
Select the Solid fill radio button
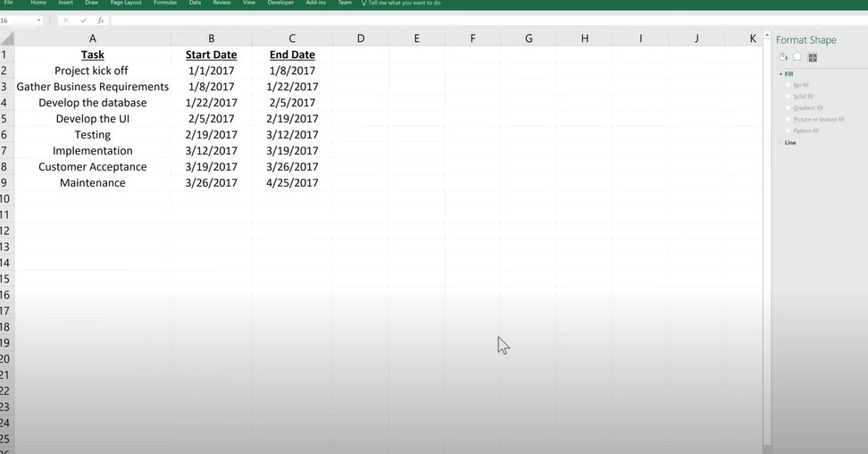tap(789, 96)
